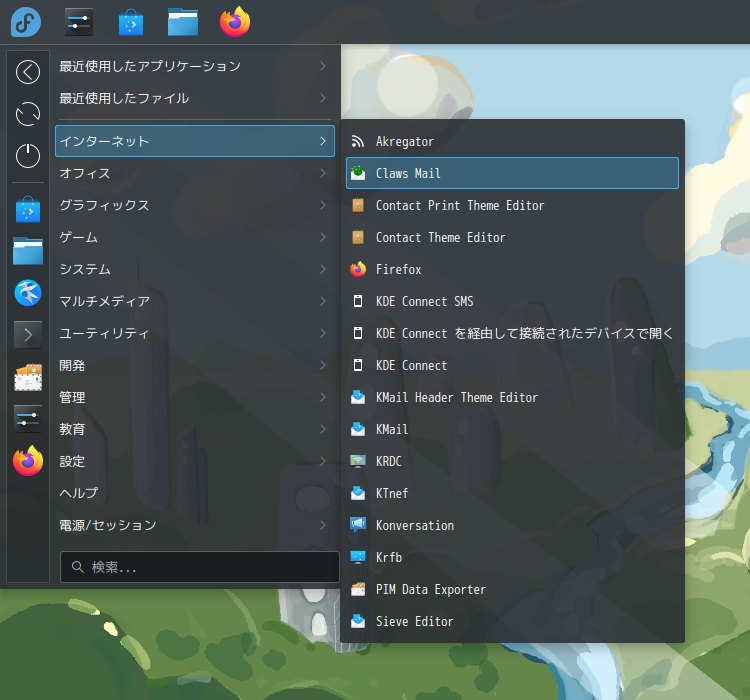Viewport: 750px width, 700px height.
Task: Expand the ユーティリティ category arrow
Action: pyautogui.click(x=323, y=333)
